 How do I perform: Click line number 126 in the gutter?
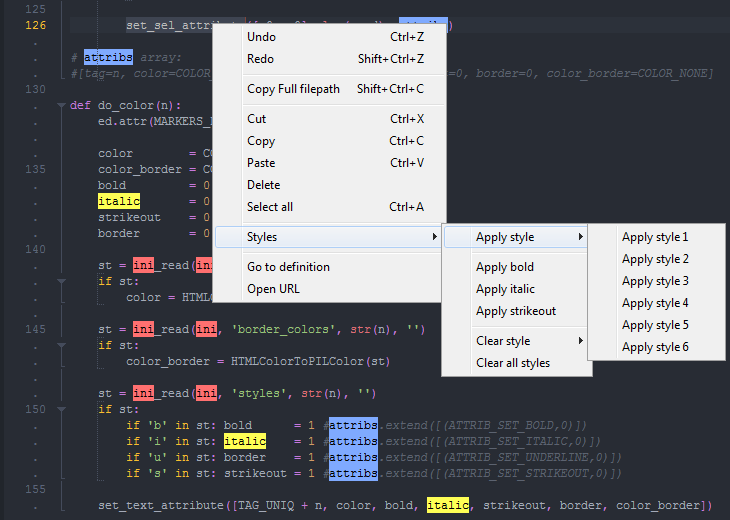[34, 25]
